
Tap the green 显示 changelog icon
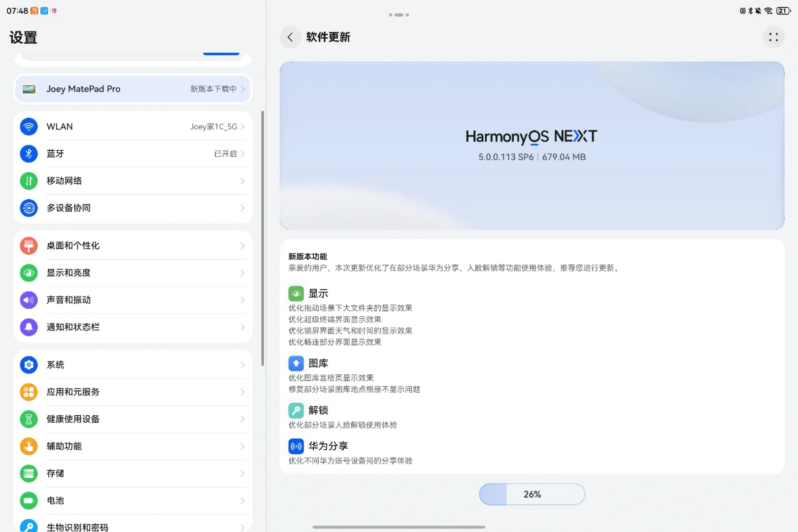pyautogui.click(x=296, y=294)
